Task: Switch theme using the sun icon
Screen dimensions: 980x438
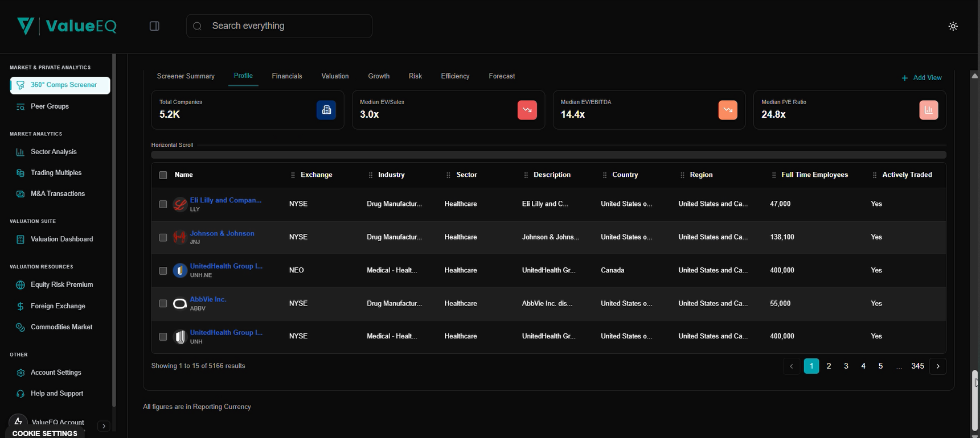Action: click(953, 26)
